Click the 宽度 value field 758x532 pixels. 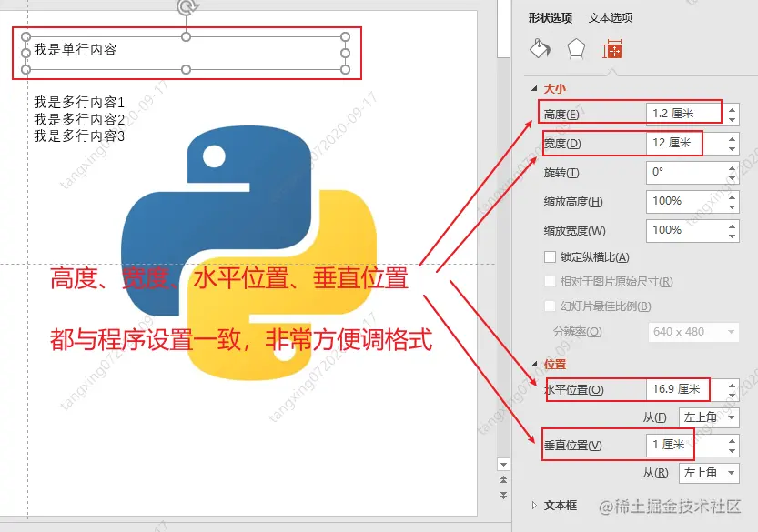point(685,143)
